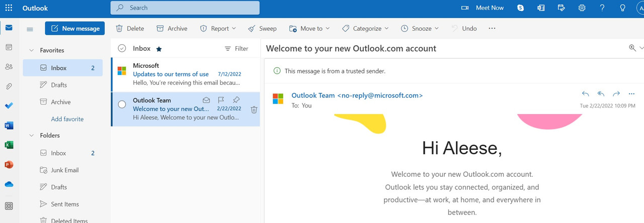Mark Outlook Team message as unread
Image resolution: width=644 pixels, height=223 pixels.
coord(206,100)
